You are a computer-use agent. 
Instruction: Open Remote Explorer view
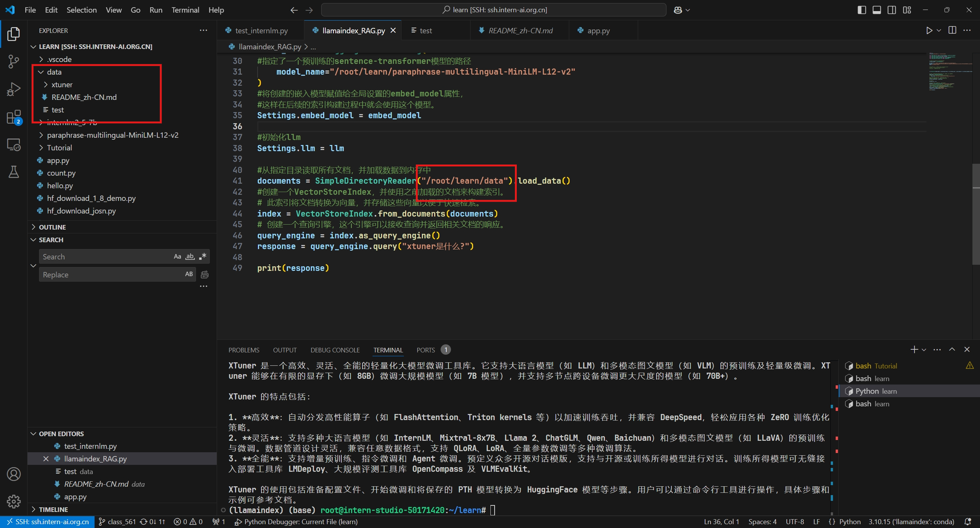[x=13, y=145]
